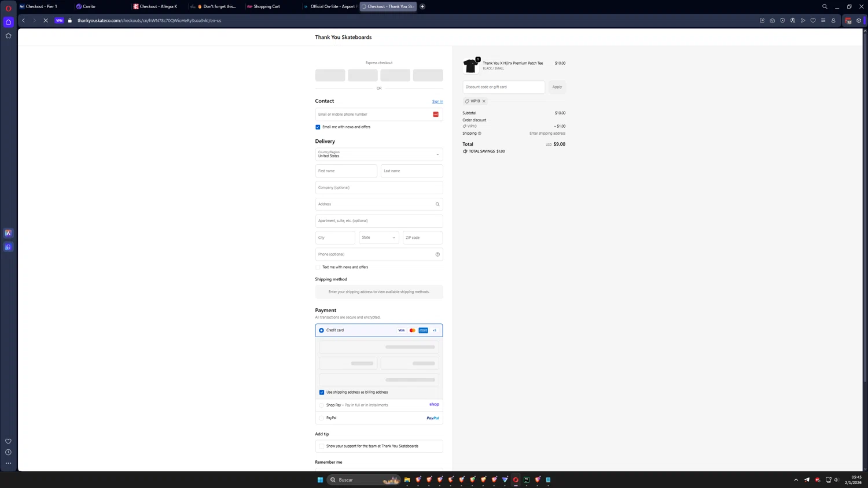Open a new browser tab
This screenshot has width=868, height=488.
tap(422, 6)
